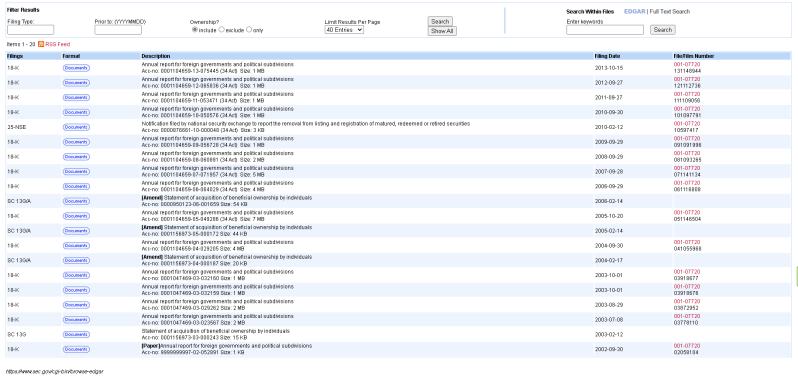The height and width of the screenshot is (379, 798).
Task: Select the 'exclude' ownership radio button
Action: 221,30
